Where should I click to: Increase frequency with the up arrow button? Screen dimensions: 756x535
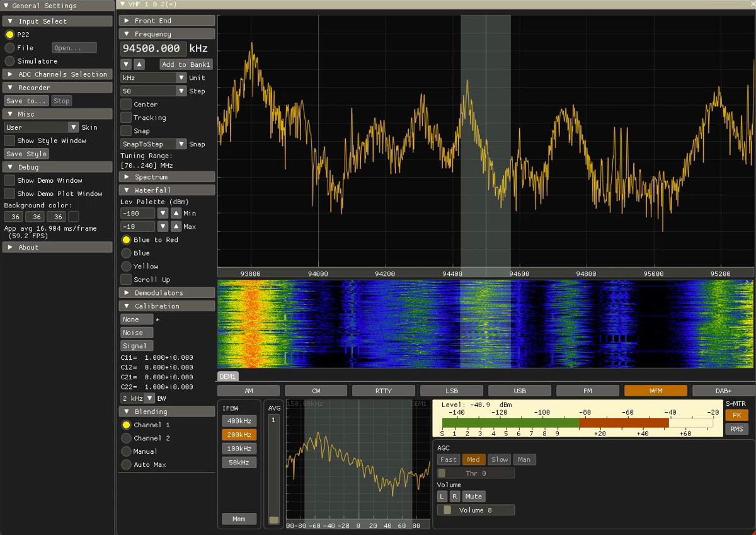139,64
